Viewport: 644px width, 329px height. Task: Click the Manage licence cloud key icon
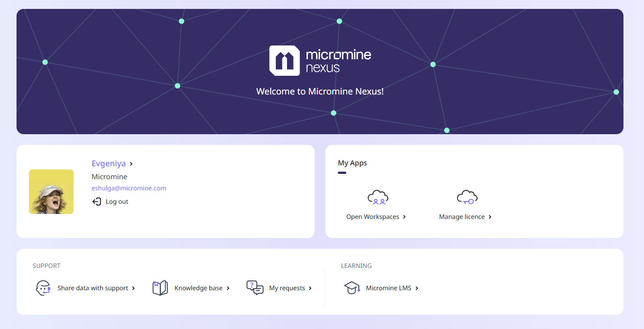[x=467, y=197]
